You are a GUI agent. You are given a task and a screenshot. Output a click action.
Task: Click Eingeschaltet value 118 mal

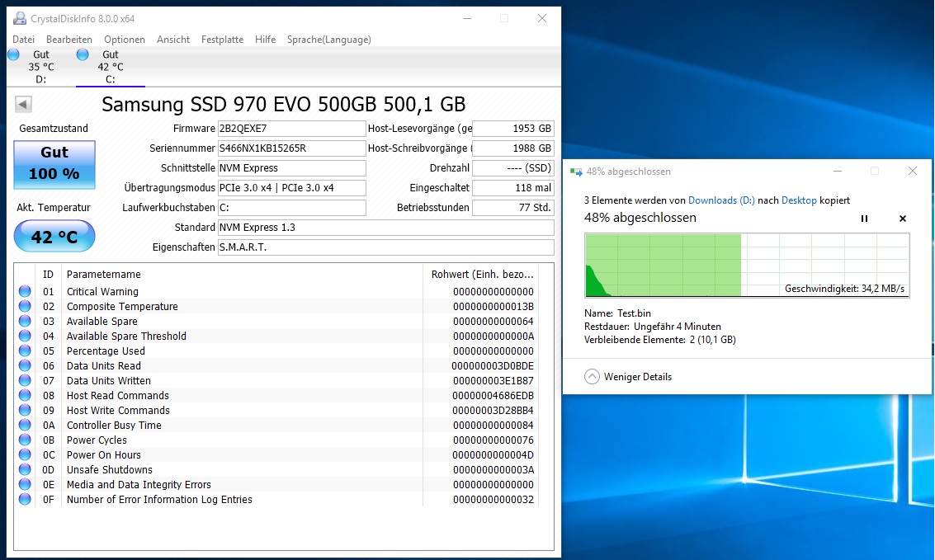(512, 188)
